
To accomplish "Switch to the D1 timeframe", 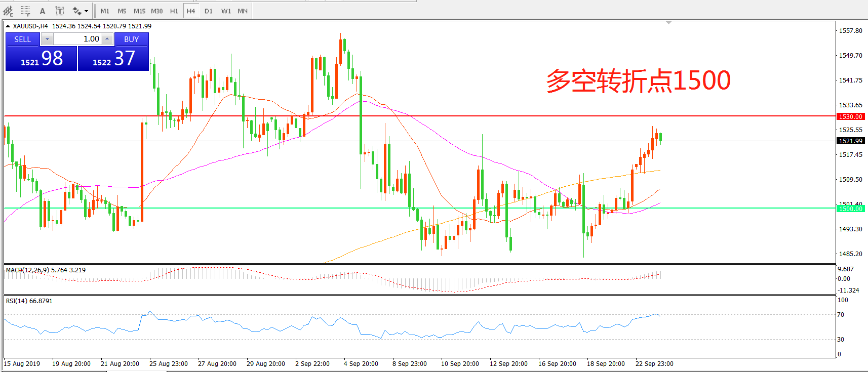I will (x=209, y=11).
